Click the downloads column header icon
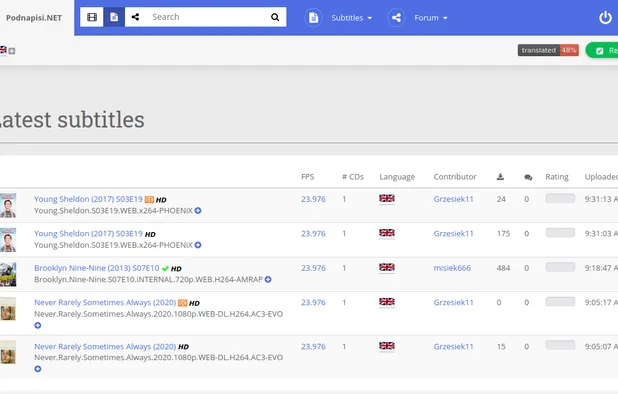The image size is (618, 394). coord(500,177)
